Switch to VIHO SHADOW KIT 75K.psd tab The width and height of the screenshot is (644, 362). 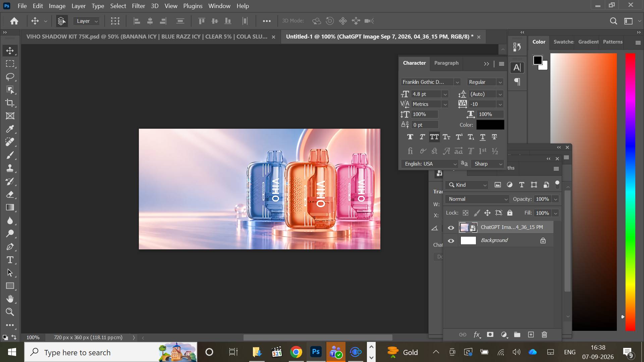[x=147, y=37]
